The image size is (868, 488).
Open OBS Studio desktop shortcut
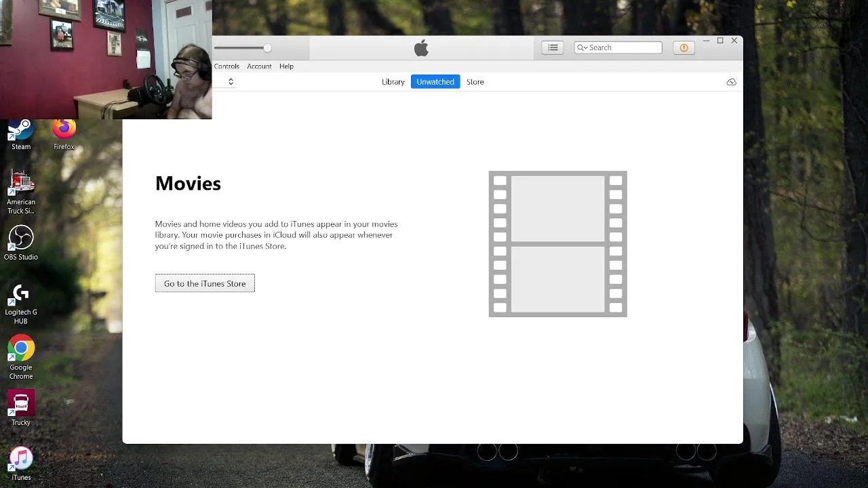point(21,243)
